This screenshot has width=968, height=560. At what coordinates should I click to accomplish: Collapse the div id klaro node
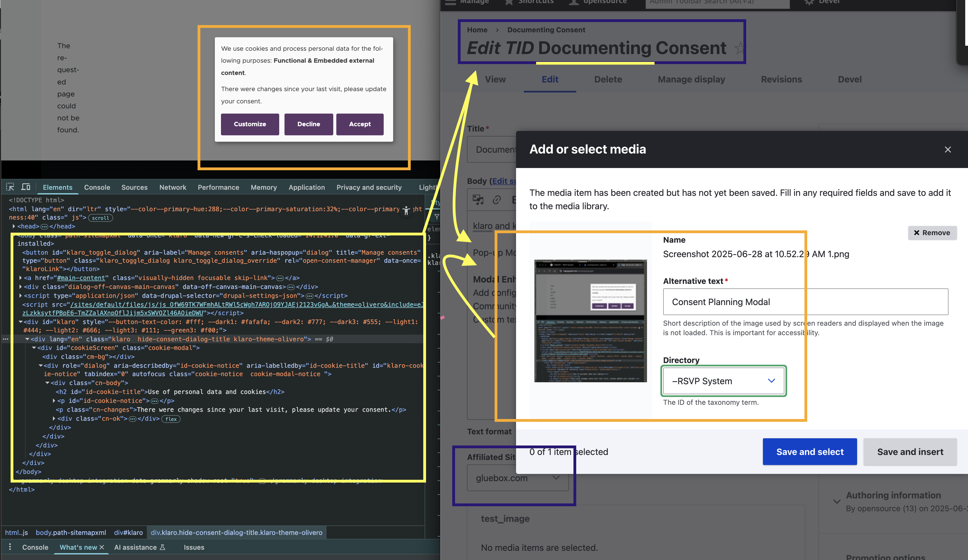pos(20,322)
